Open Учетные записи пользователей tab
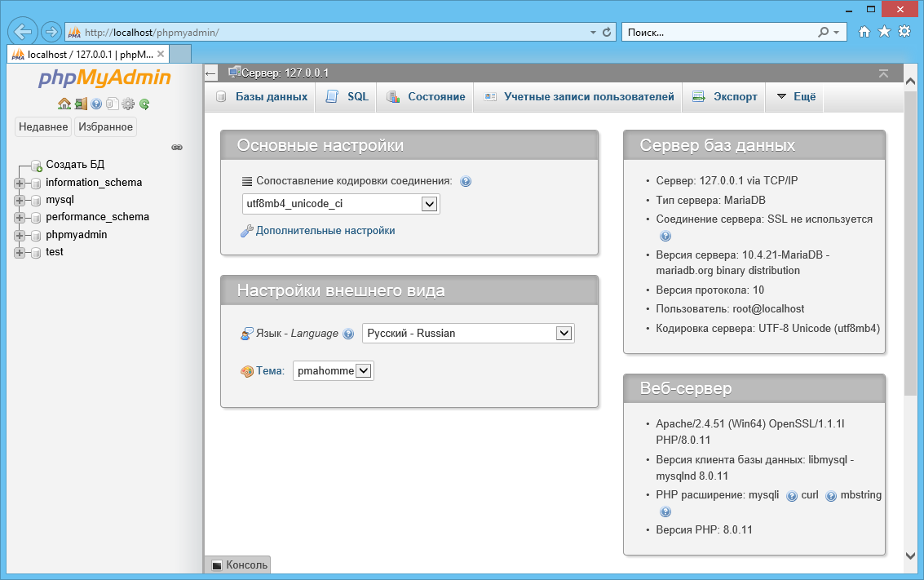Image resolution: width=924 pixels, height=580 pixels. click(579, 96)
